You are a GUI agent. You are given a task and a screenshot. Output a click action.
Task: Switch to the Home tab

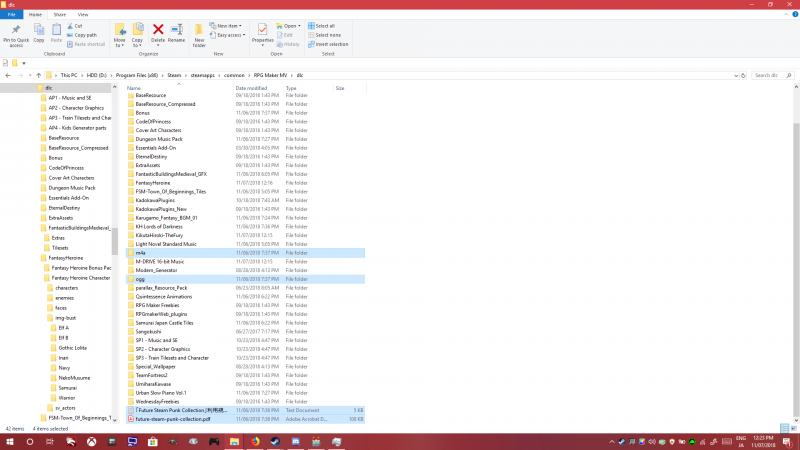[35, 15]
